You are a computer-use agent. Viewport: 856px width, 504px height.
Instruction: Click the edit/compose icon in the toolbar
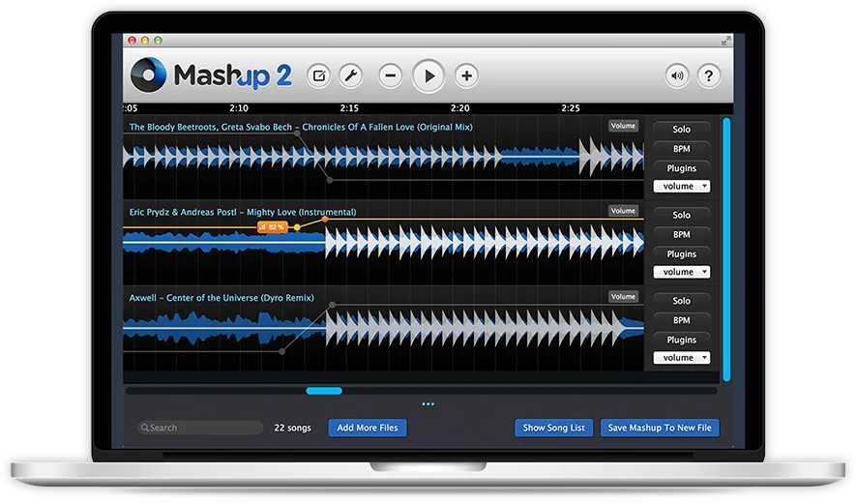click(x=319, y=75)
